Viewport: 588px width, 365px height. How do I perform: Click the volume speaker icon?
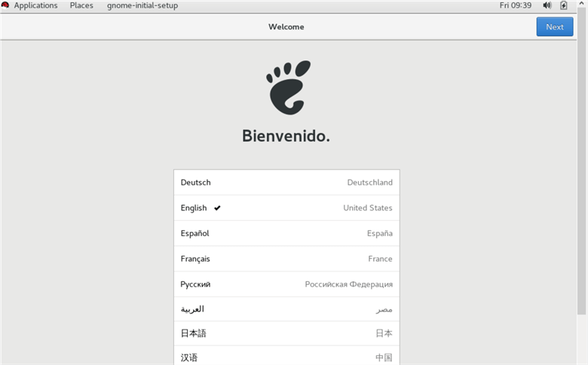click(547, 5)
